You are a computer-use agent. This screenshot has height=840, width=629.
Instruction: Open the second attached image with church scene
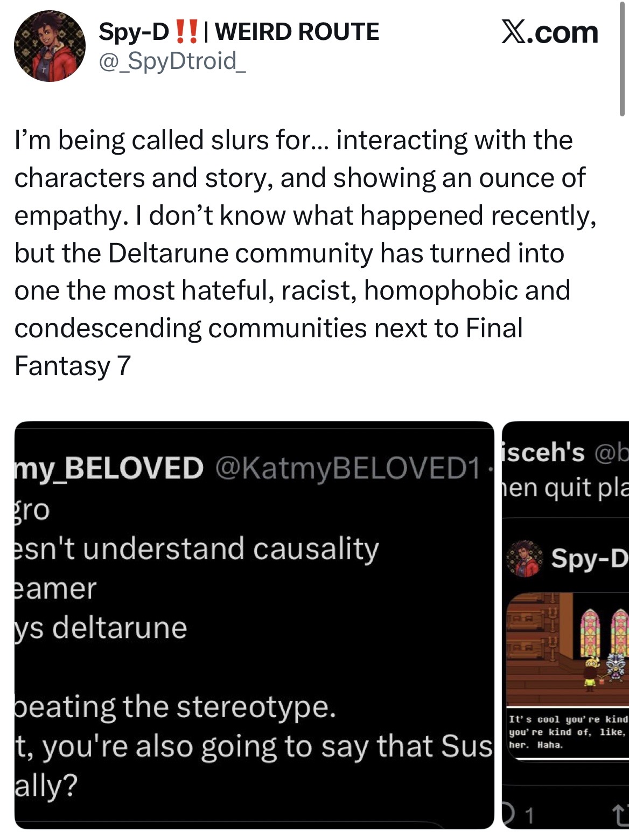point(565,626)
